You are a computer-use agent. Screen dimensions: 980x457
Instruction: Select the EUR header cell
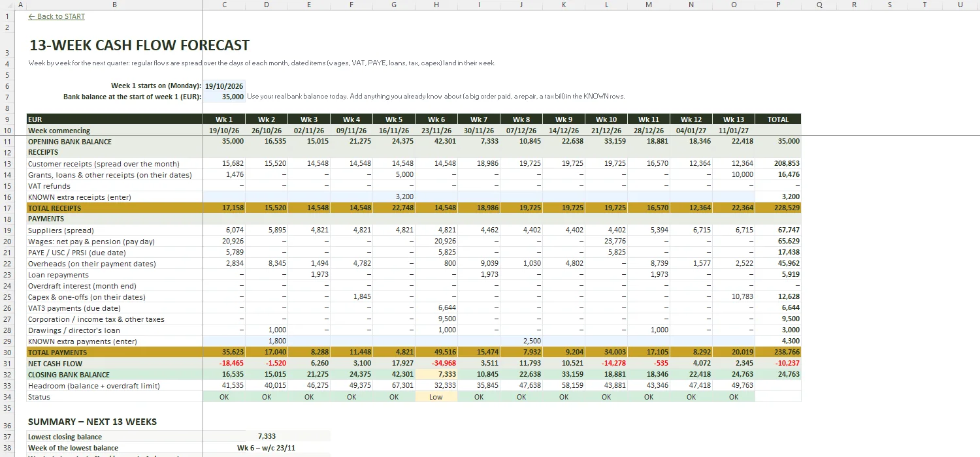point(114,119)
